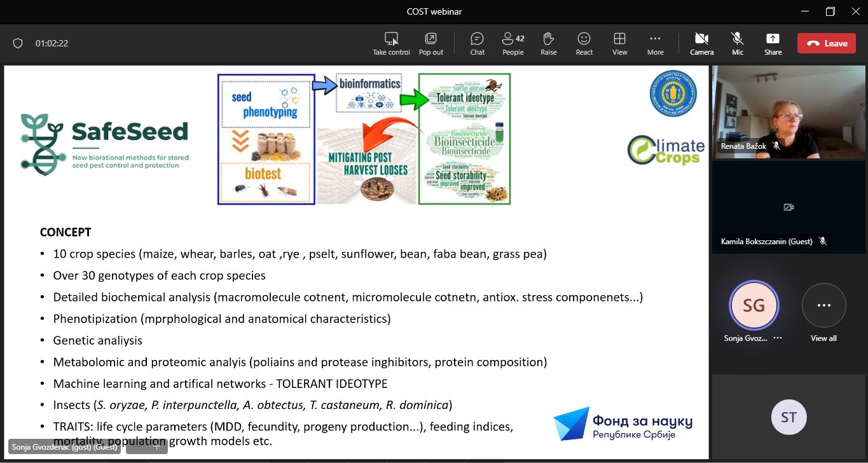
Task: Click View all participants button
Action: click(x=823, y=306)
